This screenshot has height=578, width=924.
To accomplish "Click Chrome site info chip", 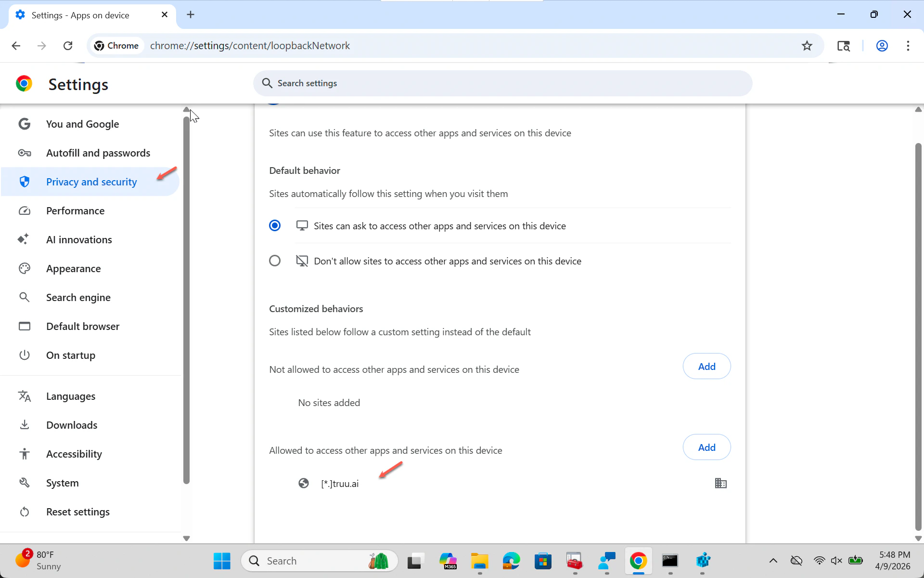I will (117, 46).
